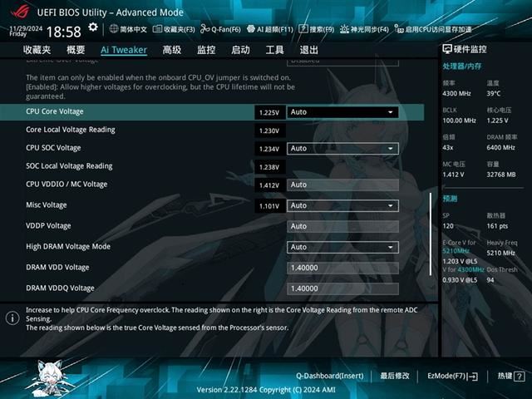Click the 4300 MHz frequency value
Image resolution: width=532 pixels, height=399 pixels.
pyautogui.click(x=456, y=93)
